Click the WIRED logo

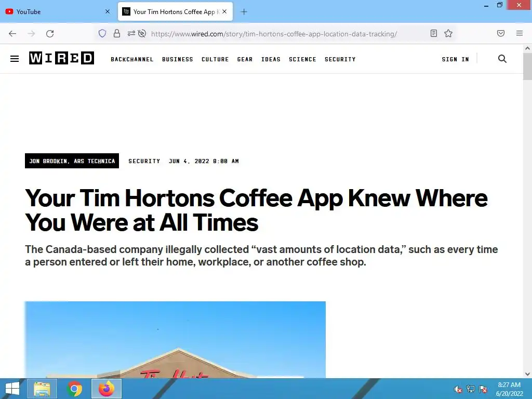(x=61, y=58)
